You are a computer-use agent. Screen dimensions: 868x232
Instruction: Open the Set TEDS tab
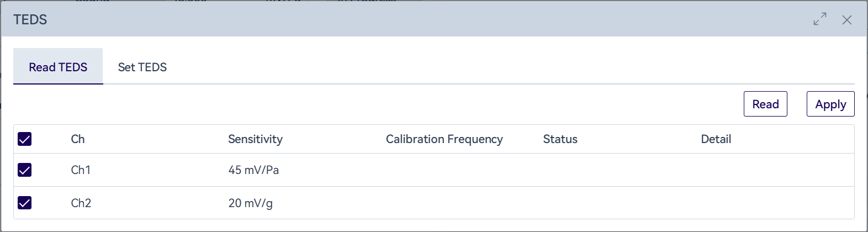142,67
